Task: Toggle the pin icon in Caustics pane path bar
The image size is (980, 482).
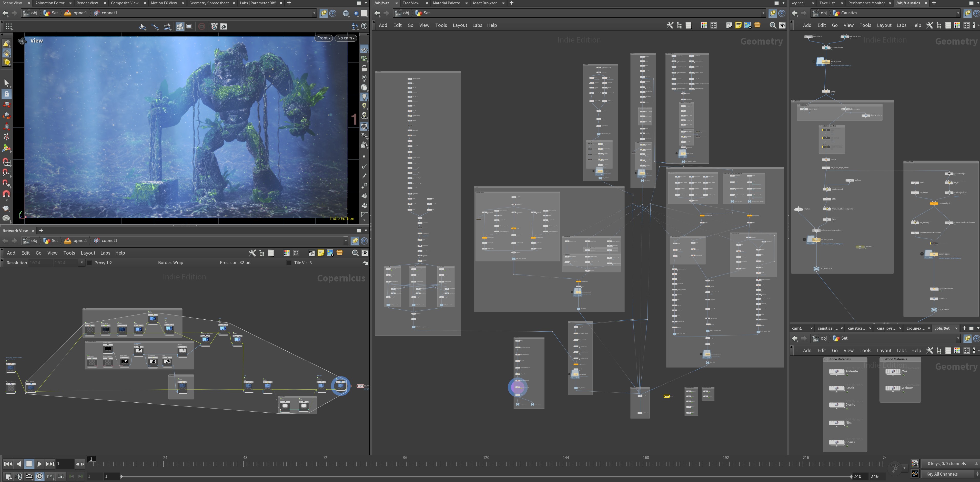Action: (967, 13)
